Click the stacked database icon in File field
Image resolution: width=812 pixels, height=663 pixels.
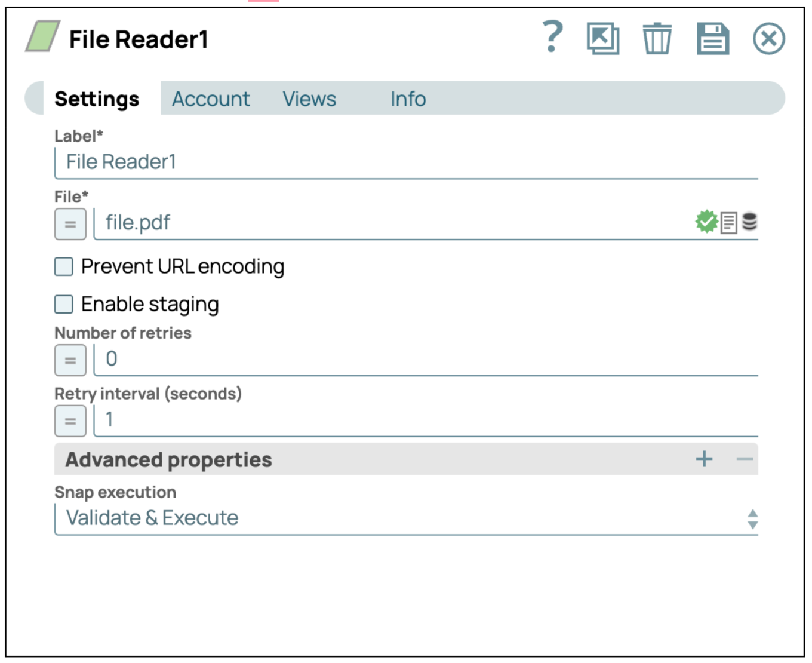(x=749, y=222)
